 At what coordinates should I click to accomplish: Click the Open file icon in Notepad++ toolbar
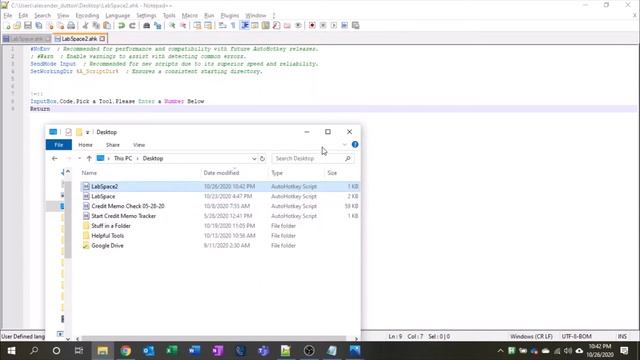[17, 26]
